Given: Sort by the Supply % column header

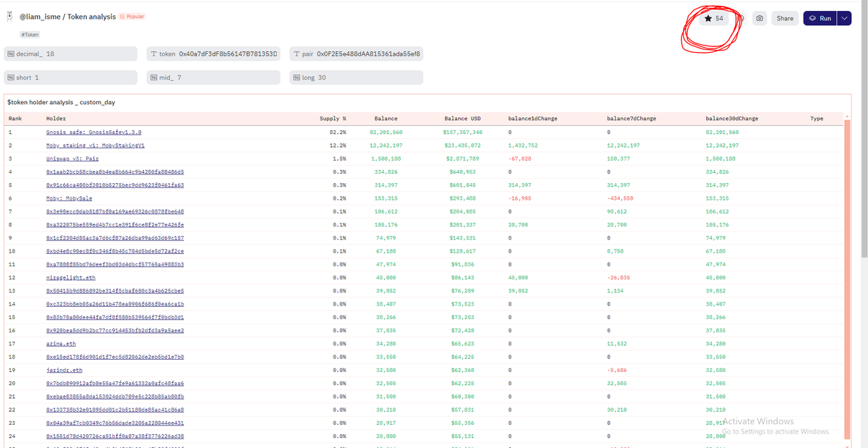Looking at the screenshot, I should pyautogui.click(x=333, y=118).
